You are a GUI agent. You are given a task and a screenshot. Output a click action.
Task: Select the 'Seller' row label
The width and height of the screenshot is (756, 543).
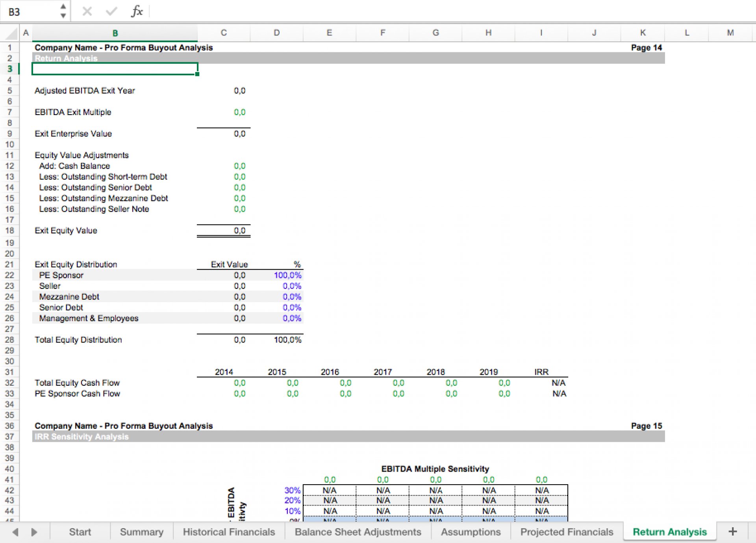pos(50,286)
